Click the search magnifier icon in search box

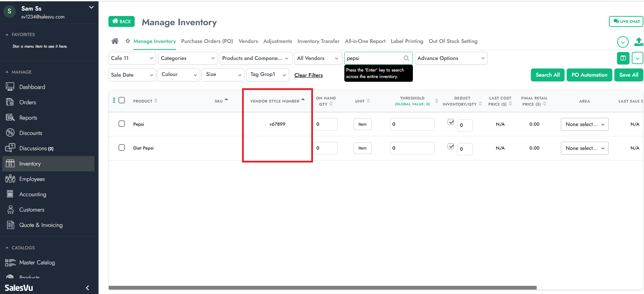point(406,58)
